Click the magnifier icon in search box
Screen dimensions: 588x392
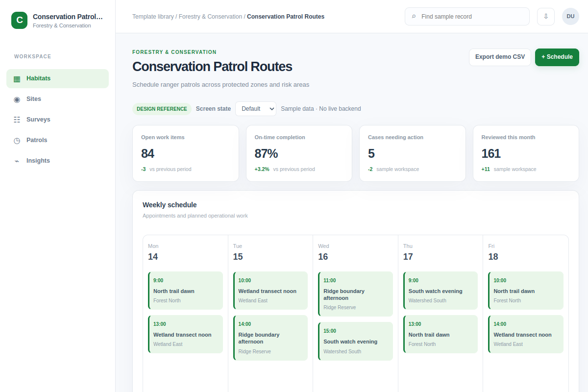click(x=414, y=17)
